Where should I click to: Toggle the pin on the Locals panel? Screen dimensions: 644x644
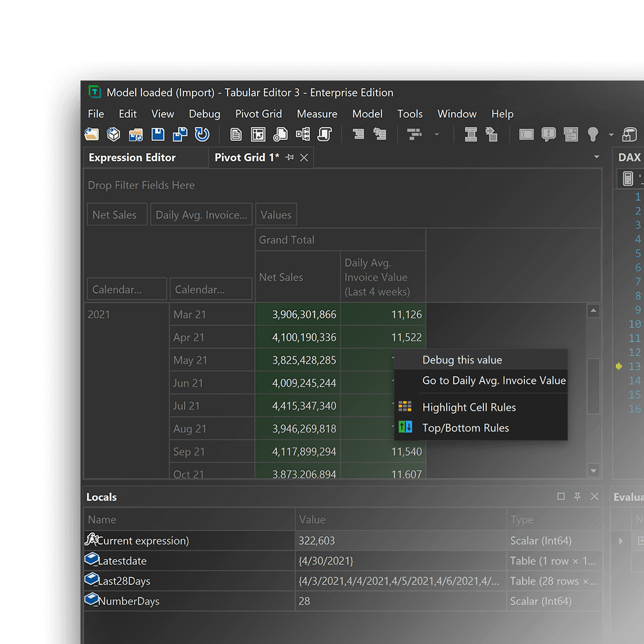coord(577,497)
